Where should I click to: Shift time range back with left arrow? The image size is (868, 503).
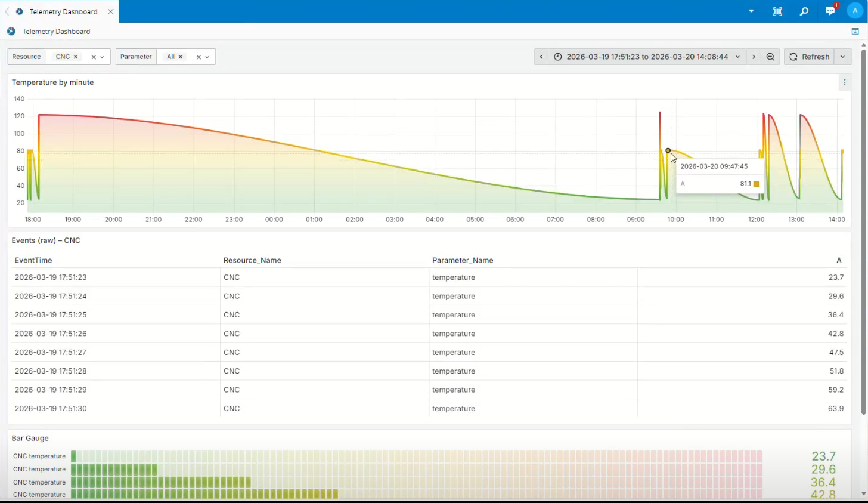[x=541, y=57]
